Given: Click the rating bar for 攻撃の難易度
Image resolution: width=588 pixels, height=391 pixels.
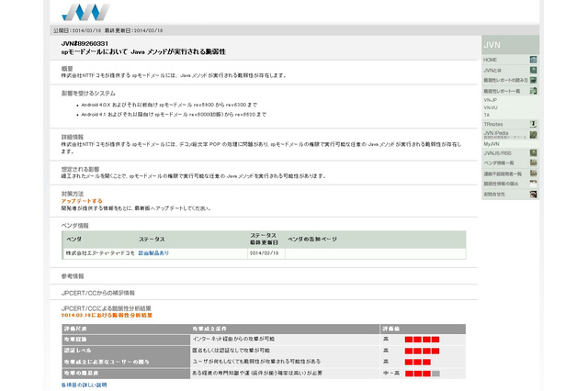Looking at the screenshot, I should pyautogui.click(x=423, y=374).
